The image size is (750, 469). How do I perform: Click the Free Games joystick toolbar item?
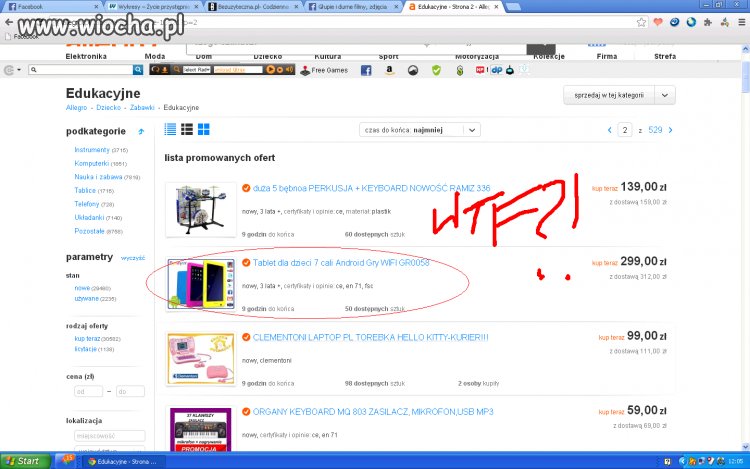coord(324,70)
